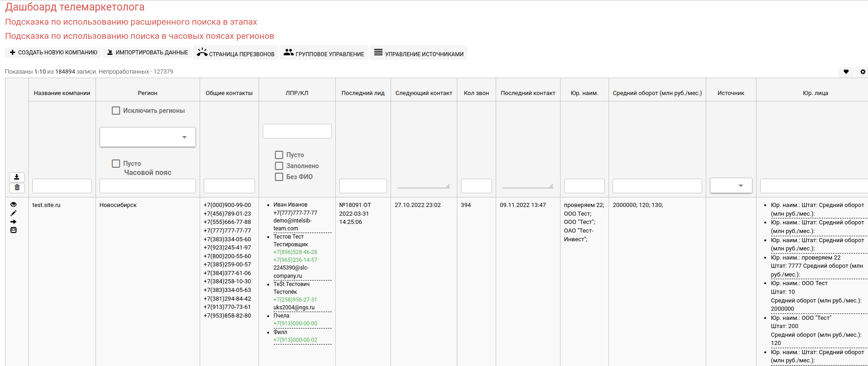Screen dimensions: 868x366
Task: Sort by Название компании column header
Action: click(62, 93)
